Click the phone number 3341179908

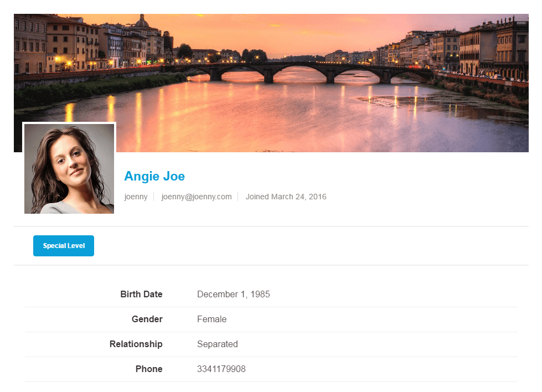point(221,369)
